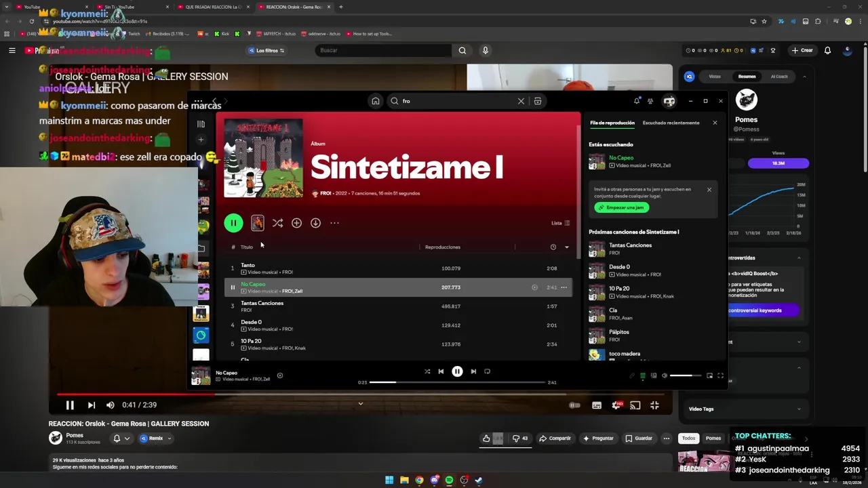Go to Spotify Home
The image size is (868, 488).
375,101
